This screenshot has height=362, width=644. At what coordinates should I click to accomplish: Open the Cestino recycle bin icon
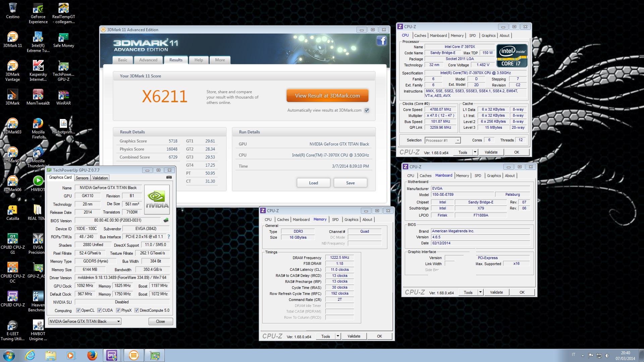13,11
